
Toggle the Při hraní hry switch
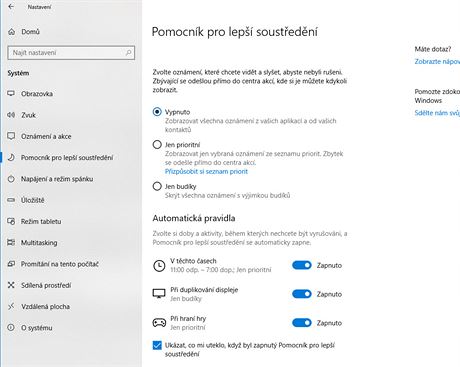pos(302,323)
